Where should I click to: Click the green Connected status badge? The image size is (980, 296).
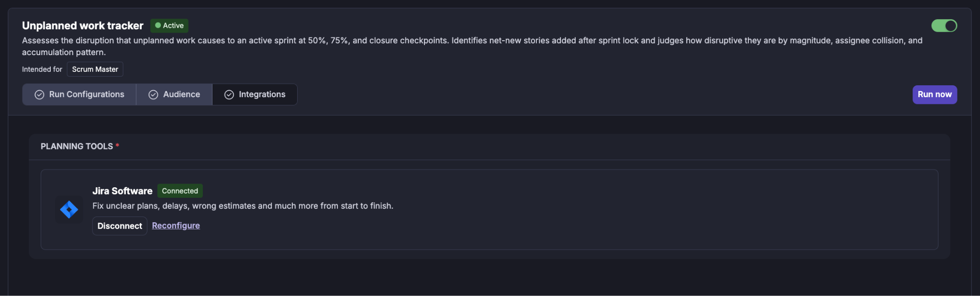[180, 191]
